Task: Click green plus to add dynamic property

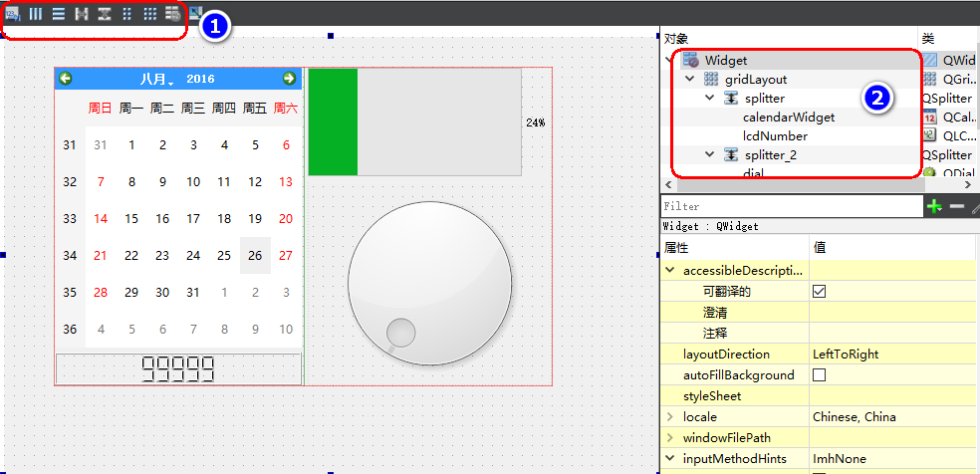Action: point(934,206)
